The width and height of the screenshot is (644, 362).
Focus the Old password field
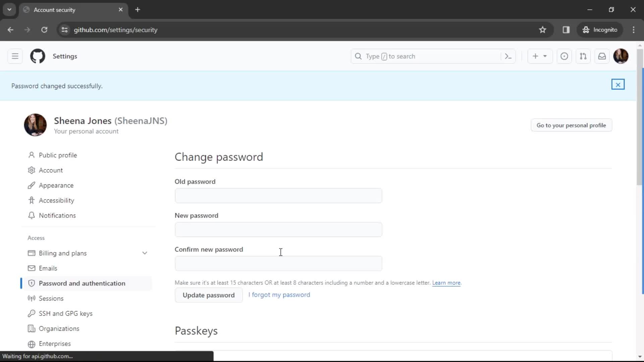278,196
